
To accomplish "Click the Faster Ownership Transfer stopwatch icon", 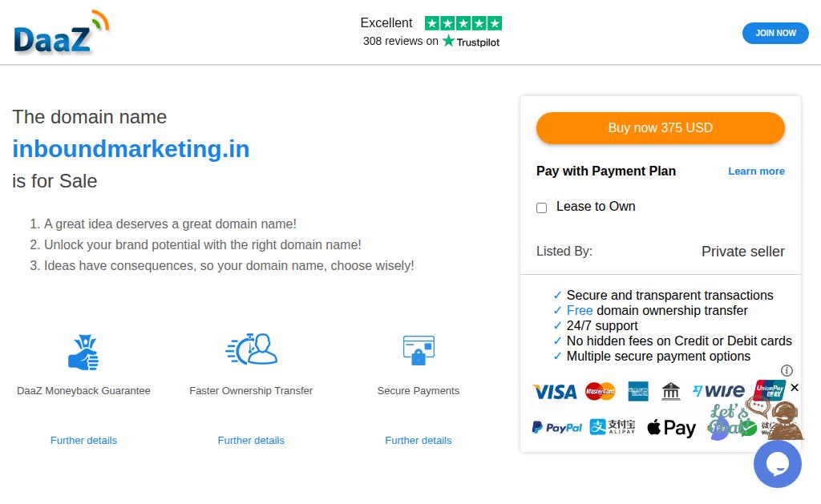I will (x=251, y=349).
